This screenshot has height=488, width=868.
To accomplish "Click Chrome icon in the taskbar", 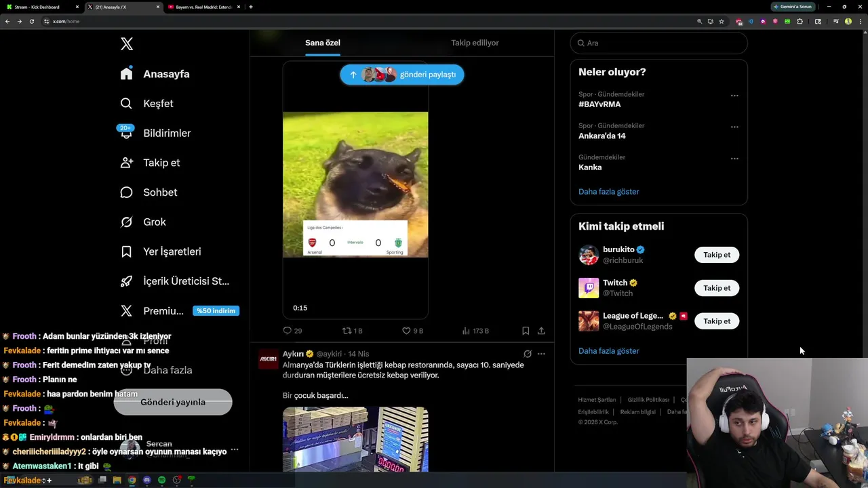I will pyautogui.click(x=132, y=480).
